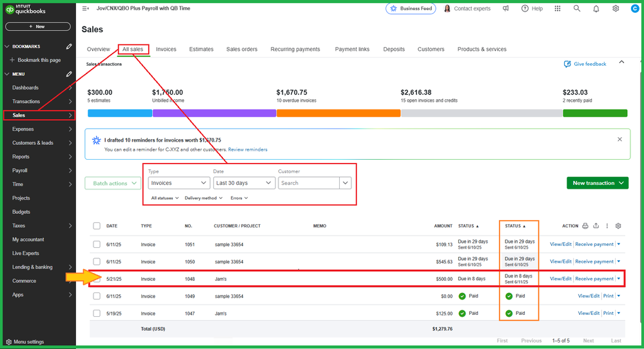The height and width of the screenshot is (349, 644).
Task: Click the blue estimates bar segment
Action: point(120,113)
